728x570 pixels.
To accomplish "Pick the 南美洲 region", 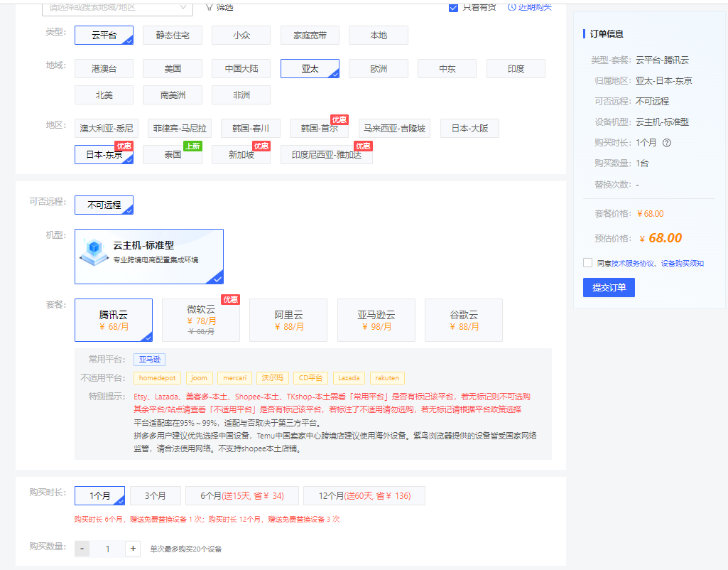I will click(x=173, y=95).
